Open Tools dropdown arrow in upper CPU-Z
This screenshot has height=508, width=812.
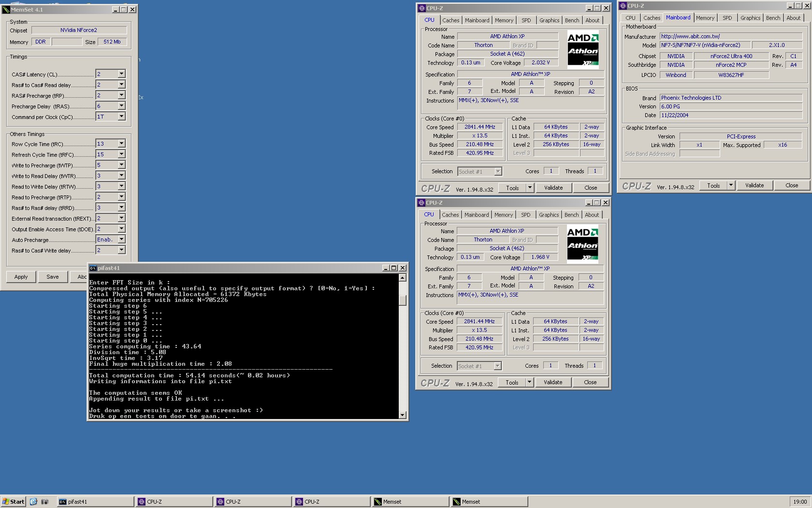point(530,188)
